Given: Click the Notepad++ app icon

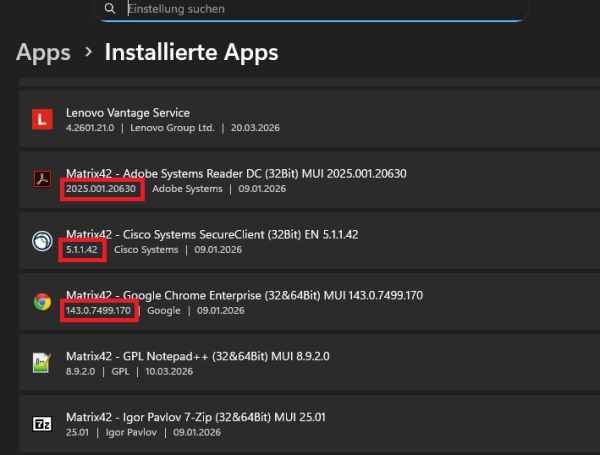Looking at the screenshot, I should (x=41, y=362).
